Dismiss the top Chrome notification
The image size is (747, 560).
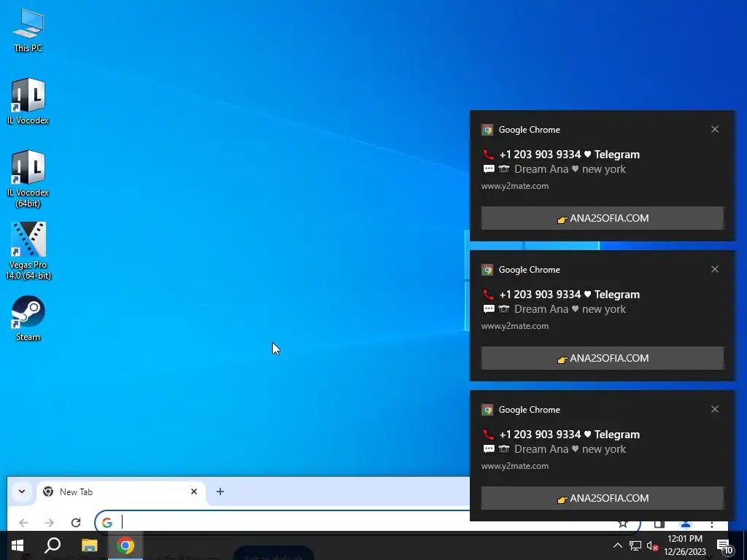715,129
